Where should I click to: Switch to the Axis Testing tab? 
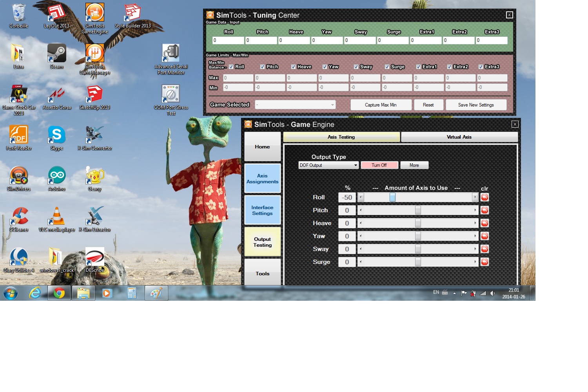click(x=341, y=137)
